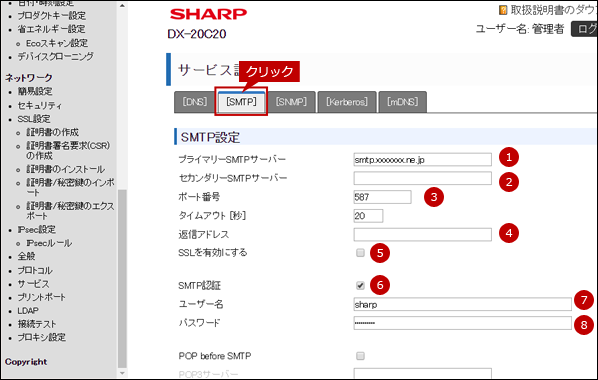The image size is (598, 380).
Task: Open プロダクトキー設定 in sidebar
Action: tap(51, 16)
